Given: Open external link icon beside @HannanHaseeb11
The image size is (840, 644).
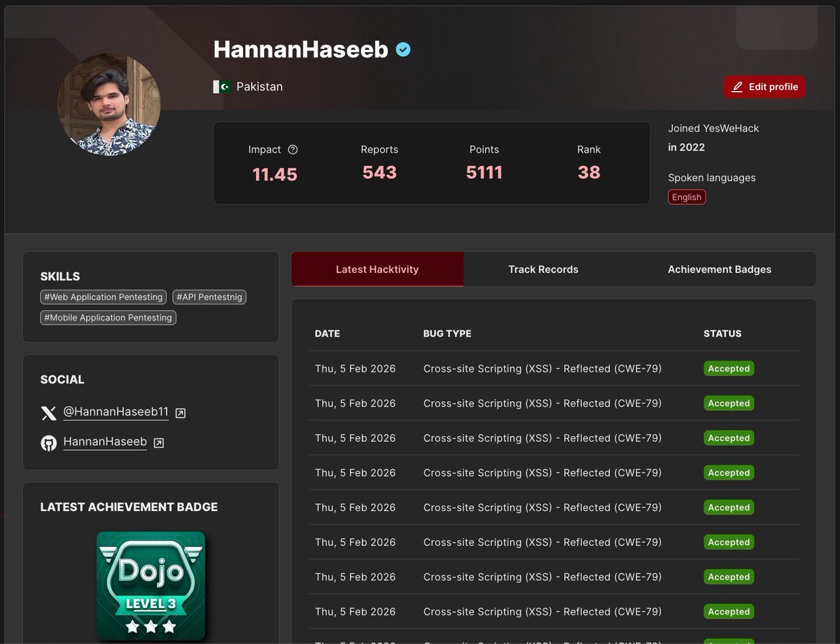Looking at the screenshot, I should click(180, 413).
